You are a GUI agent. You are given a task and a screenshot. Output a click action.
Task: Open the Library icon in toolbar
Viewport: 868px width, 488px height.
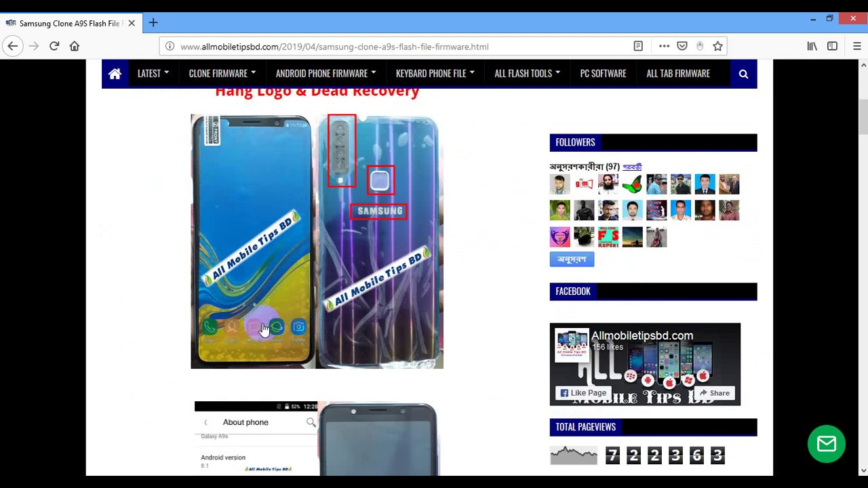(812, 46)
